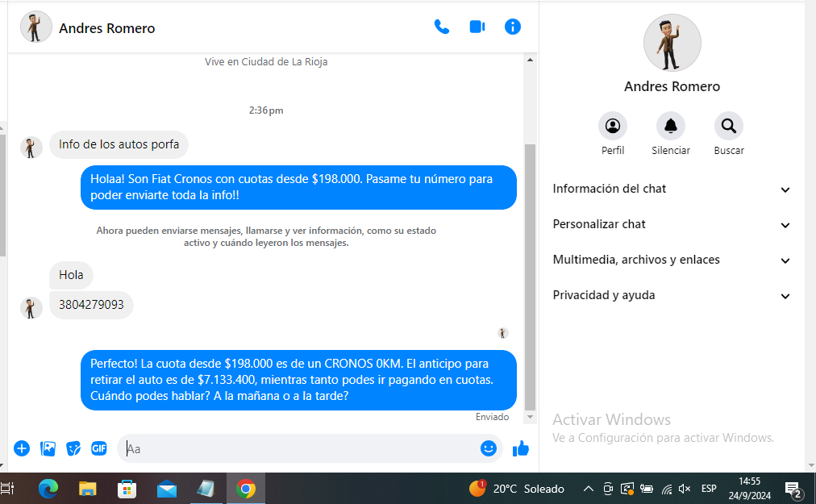
Task: Click the 'Enviado' delivery status
Action: coord(493,417)
